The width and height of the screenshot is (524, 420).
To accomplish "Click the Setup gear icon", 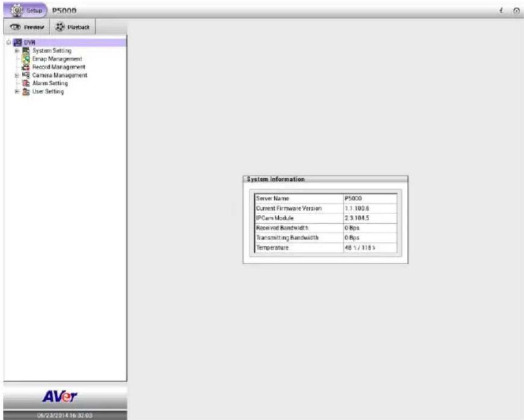I will point(17,10).
